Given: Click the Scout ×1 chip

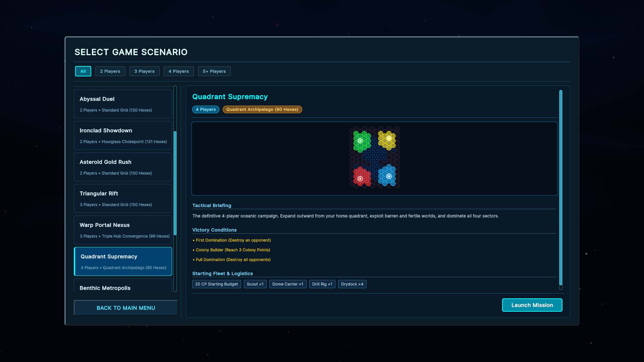Looking at the screenshot, I should tap(255, 284).
